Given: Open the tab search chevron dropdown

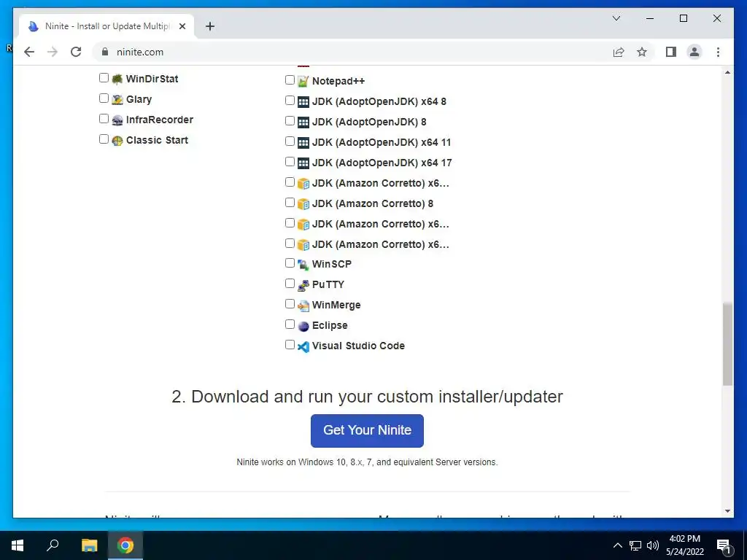Looking at the screenshot, I should pos(616,18).
